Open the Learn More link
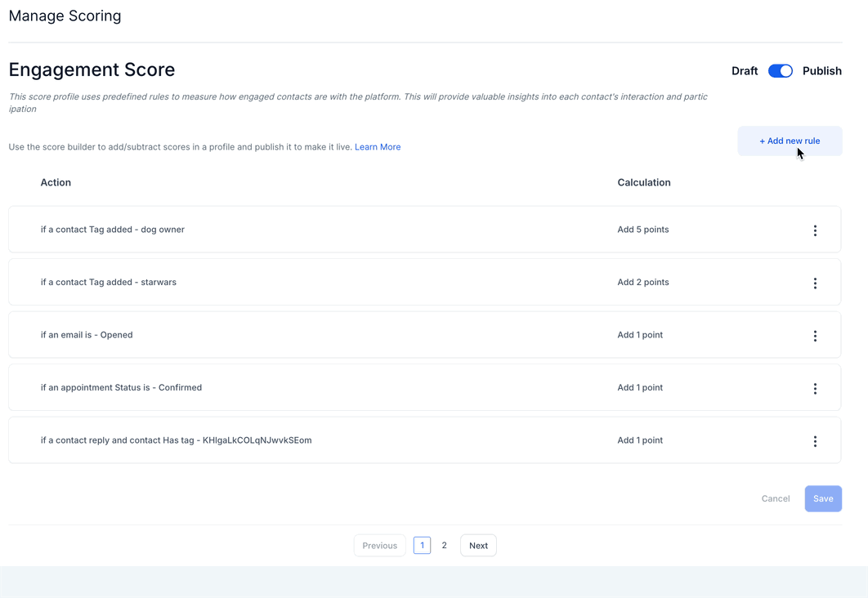 pyautogui.click(x=378, y=147)
